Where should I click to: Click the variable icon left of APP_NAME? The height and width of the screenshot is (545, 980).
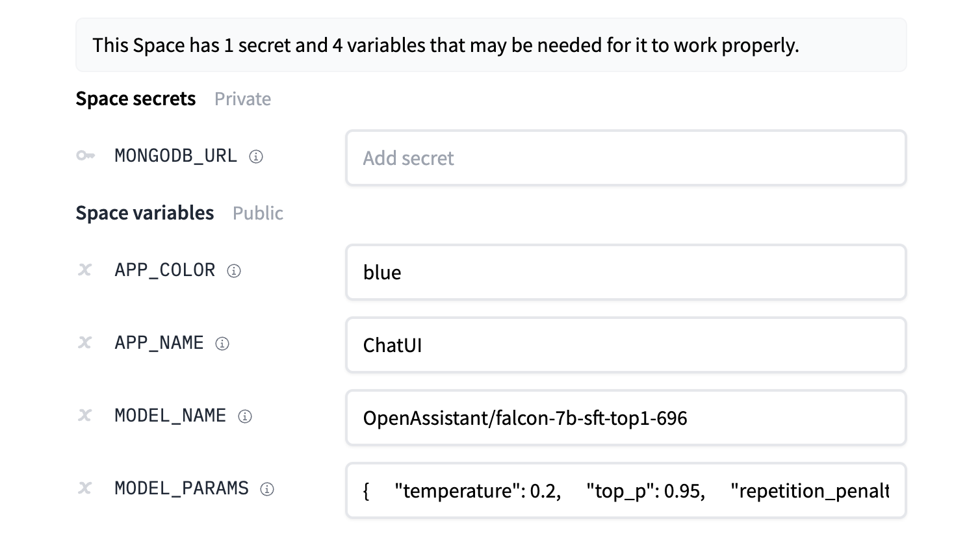click(85, 343)
